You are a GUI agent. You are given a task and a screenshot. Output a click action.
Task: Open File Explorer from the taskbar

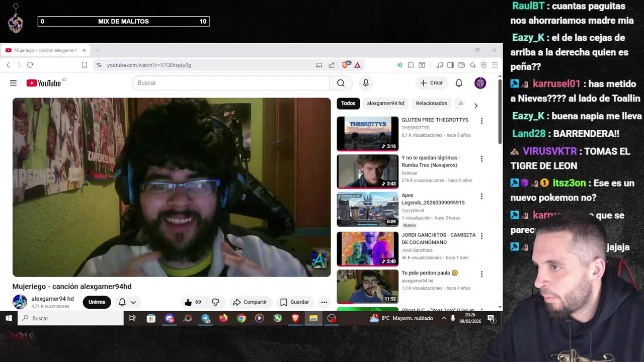point(313,318)
